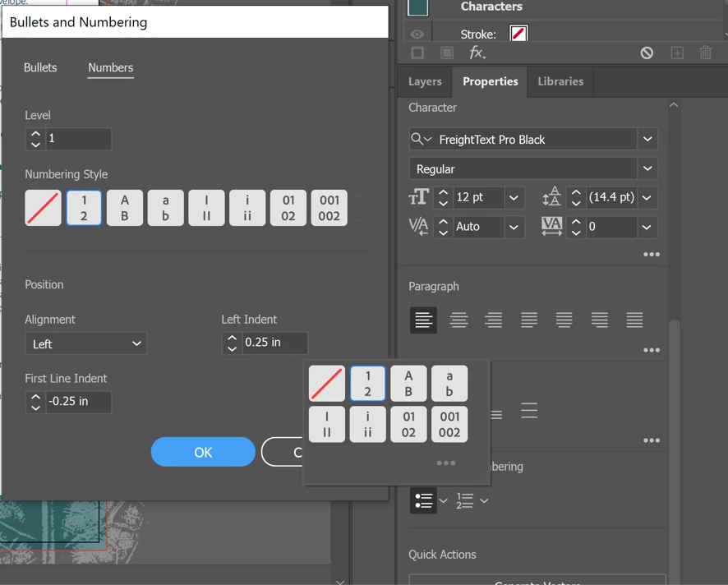728x585 pixels.
Task: Choose uppercase Roman I II style in dialog
Action: 206,208
